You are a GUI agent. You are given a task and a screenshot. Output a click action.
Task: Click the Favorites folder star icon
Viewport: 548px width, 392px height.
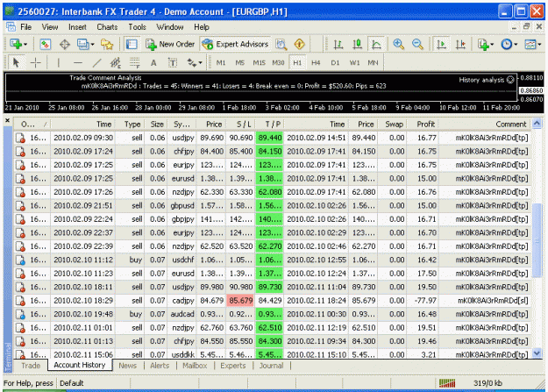107,44
